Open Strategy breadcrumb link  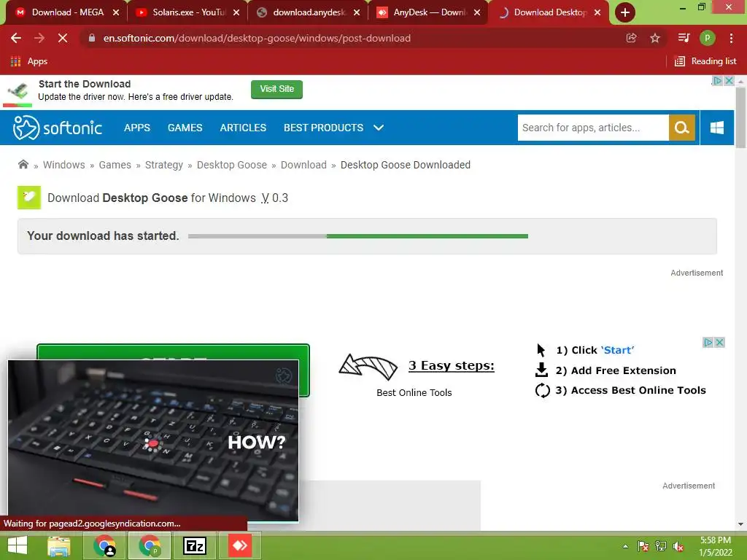(x=164, y=165)
